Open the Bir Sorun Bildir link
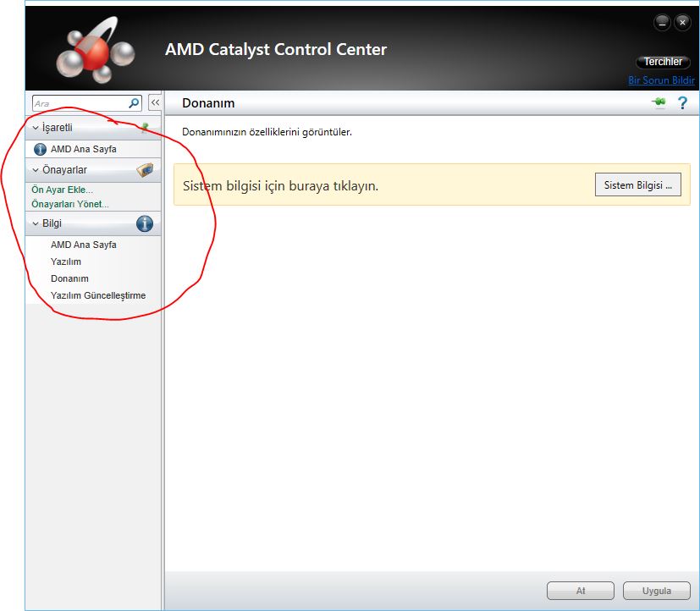The width and height of the screenshot is (700, 611). [661, 80]
